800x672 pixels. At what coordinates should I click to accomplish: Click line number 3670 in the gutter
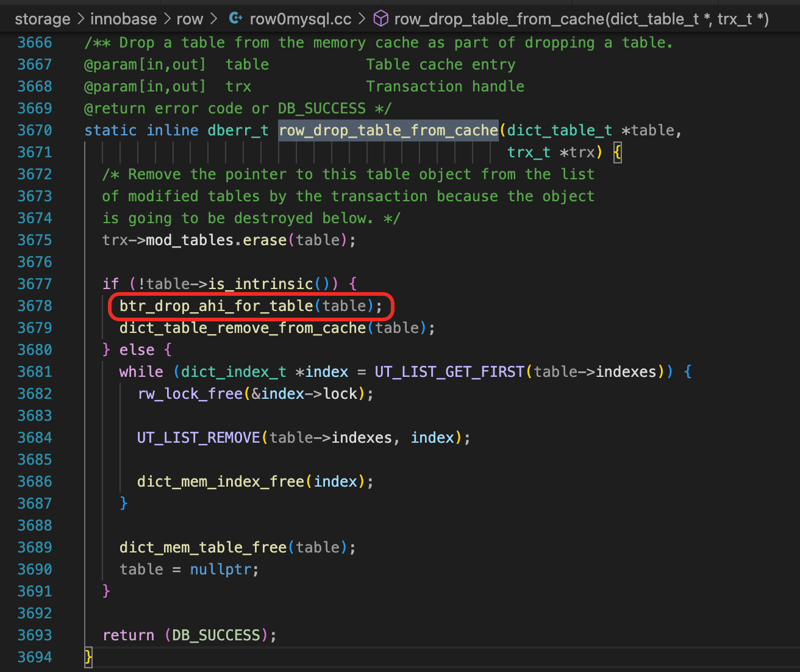point(35,130)
